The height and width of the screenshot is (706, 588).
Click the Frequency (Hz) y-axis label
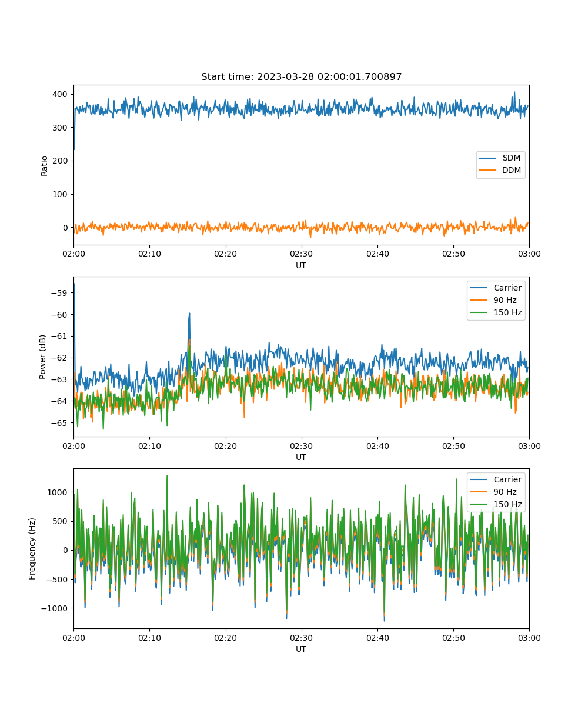(32, 548)
